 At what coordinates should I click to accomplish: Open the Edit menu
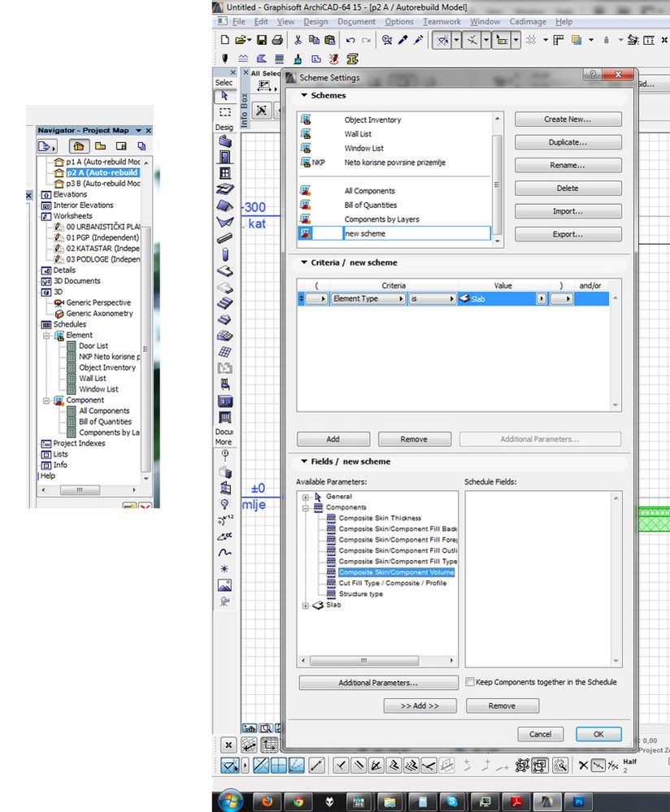point(261,22)
